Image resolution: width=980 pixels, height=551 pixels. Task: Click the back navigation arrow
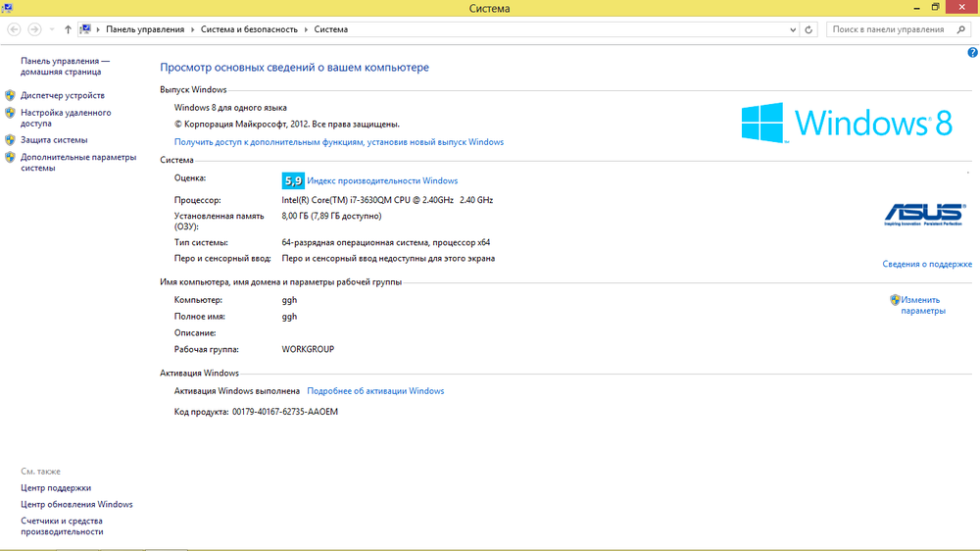pyautogui.click(x=14, y=29)
